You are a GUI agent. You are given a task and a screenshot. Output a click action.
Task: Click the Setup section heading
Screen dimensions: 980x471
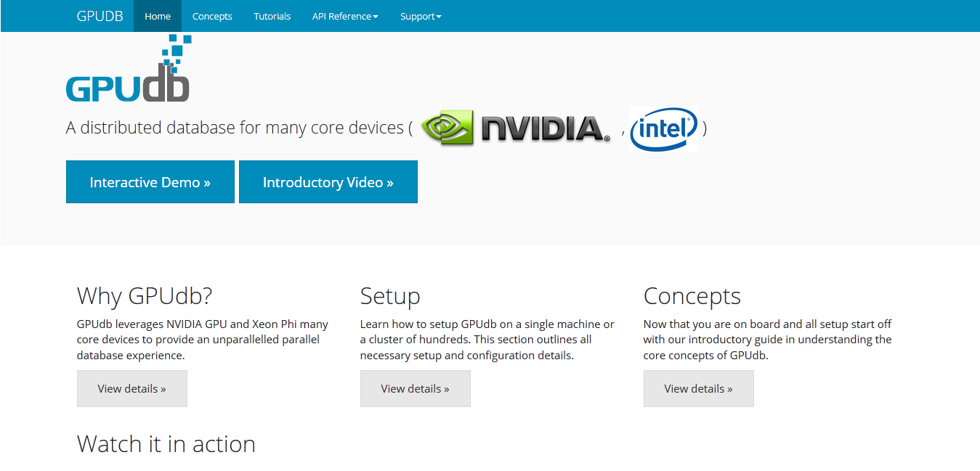pyautogui.click(x=390, y=296)
